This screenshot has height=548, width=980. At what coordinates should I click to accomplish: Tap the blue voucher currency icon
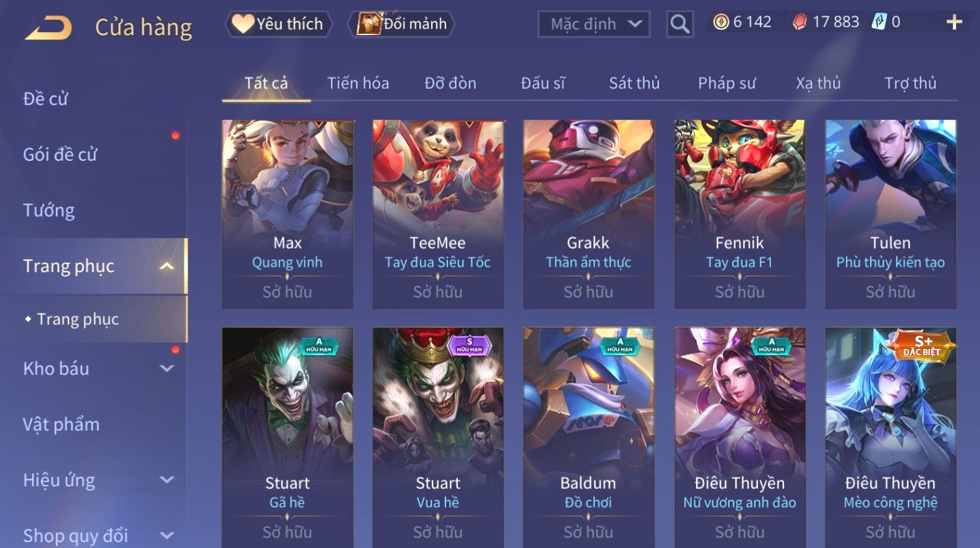(879, 22)
